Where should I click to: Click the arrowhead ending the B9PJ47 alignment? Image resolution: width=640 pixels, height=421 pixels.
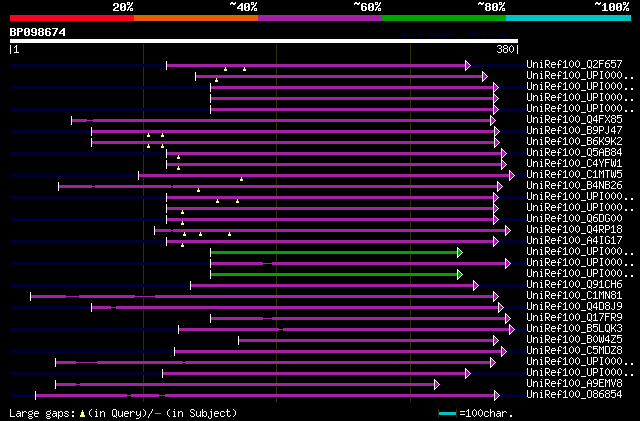[497, 131]
